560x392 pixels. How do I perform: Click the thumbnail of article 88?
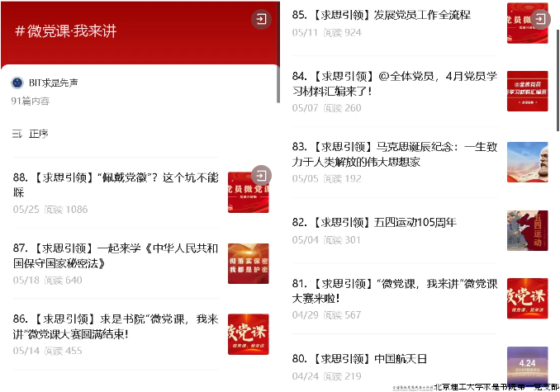(249, 192)
